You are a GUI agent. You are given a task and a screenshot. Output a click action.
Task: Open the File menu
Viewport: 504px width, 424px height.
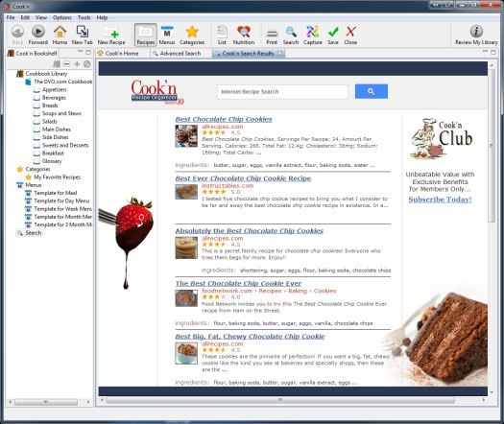pos(11,17)
